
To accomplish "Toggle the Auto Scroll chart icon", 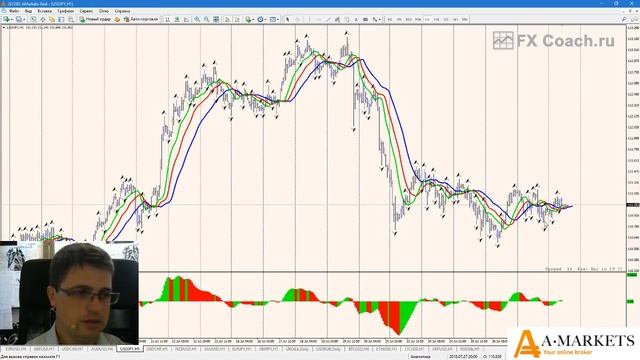I will [x=227, y=19].
